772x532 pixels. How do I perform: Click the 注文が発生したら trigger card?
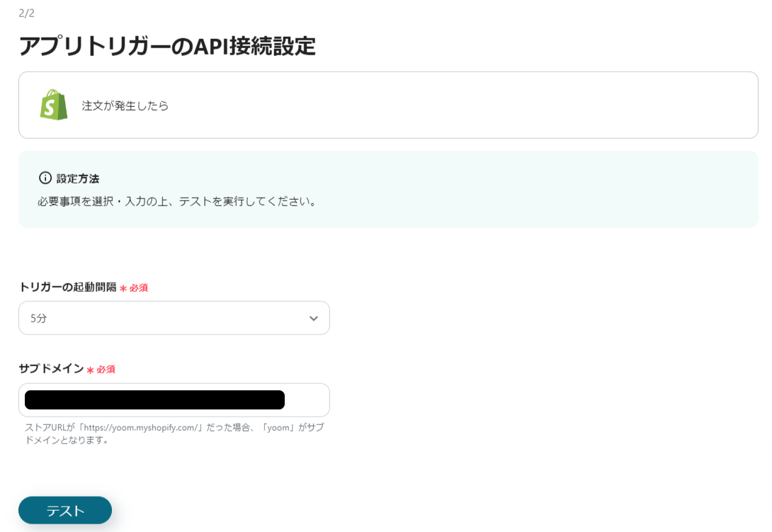click(x=388, y=105)
